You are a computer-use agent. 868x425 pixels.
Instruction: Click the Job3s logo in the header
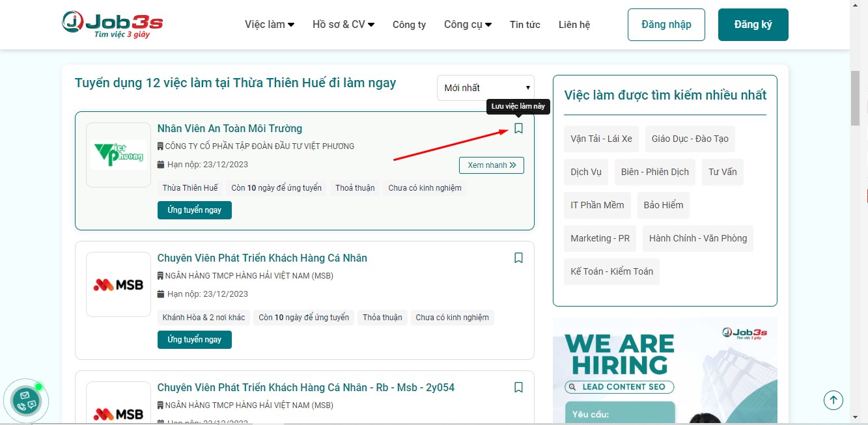point(111,23)
